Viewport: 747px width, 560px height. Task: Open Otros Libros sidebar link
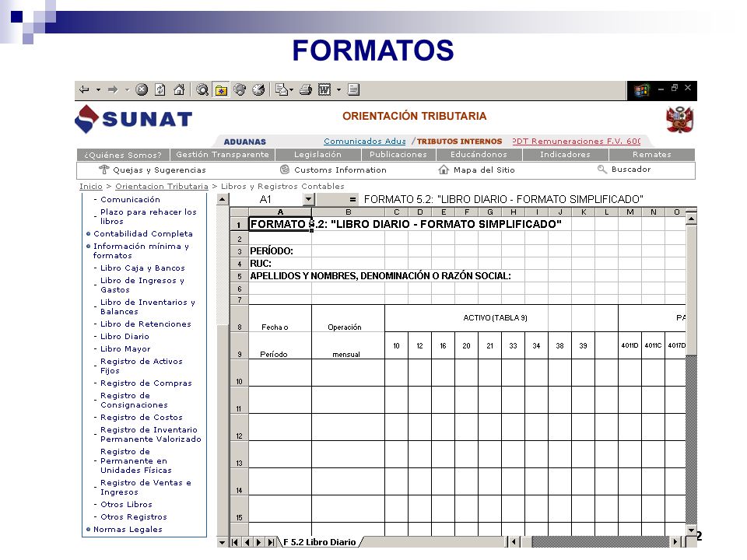tap(126, 504)
